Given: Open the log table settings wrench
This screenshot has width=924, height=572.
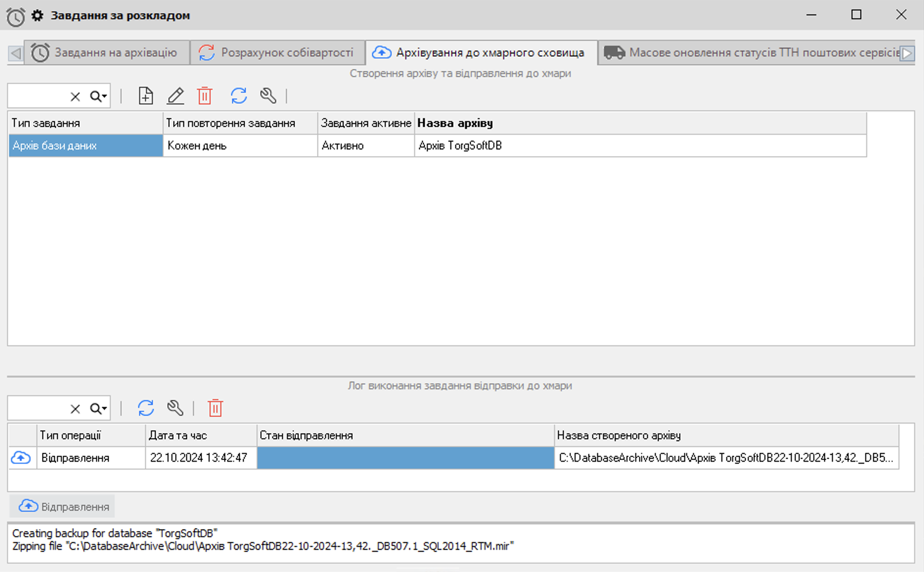Looking at the screenshot, I should click(x=175, y=408).
